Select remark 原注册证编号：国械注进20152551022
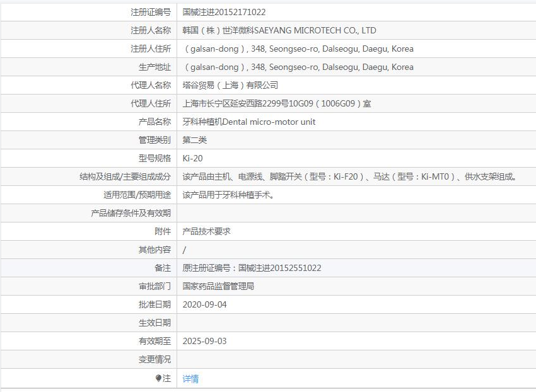536x392 pixels. pos(252,268)
